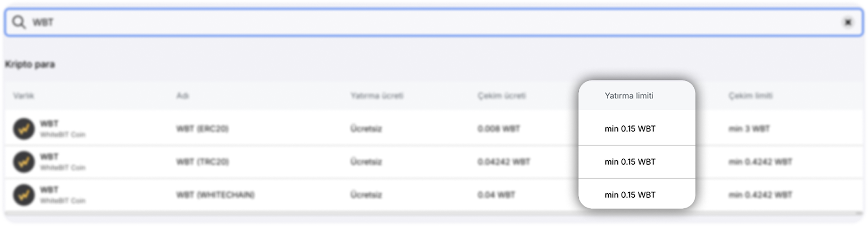Click Ücretsiz deposit fee in TRC20 row
This screenshot has width=868, height=226.
[x=366, y=162]
